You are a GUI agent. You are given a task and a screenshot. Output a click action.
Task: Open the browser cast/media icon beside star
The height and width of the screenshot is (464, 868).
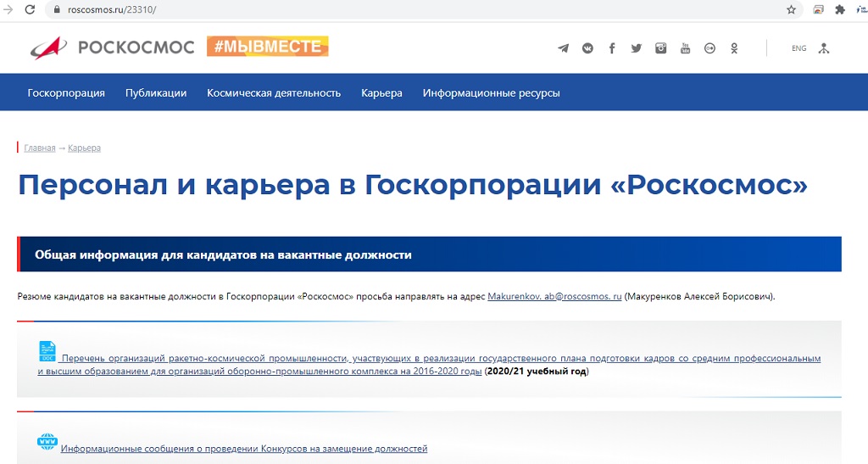(x=818, y=9)
